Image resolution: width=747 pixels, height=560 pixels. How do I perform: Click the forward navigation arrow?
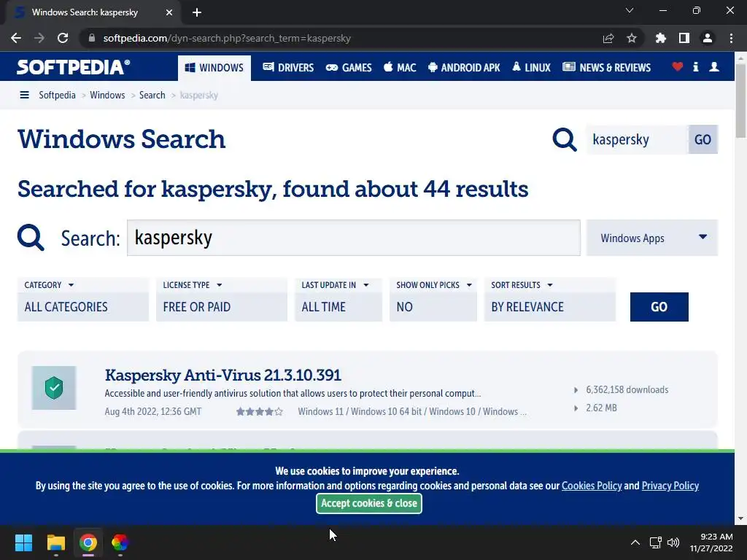(x=39, y=38)
